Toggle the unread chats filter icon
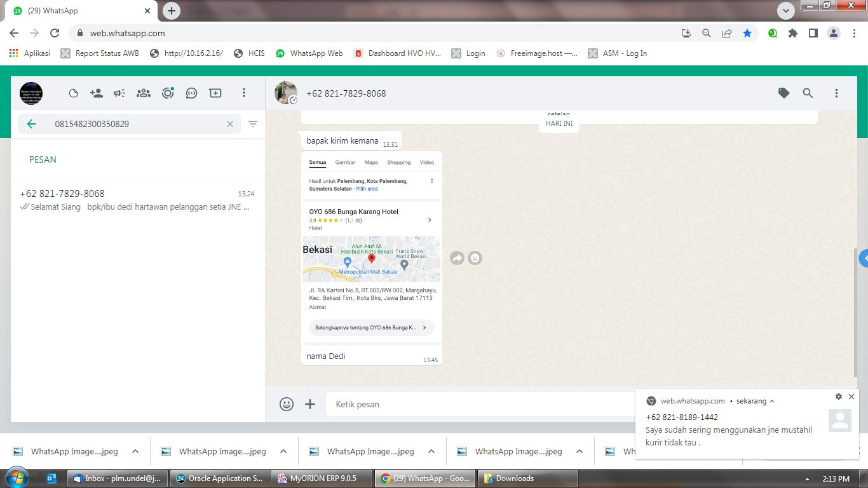868x488 pixels. click(253, 124)
